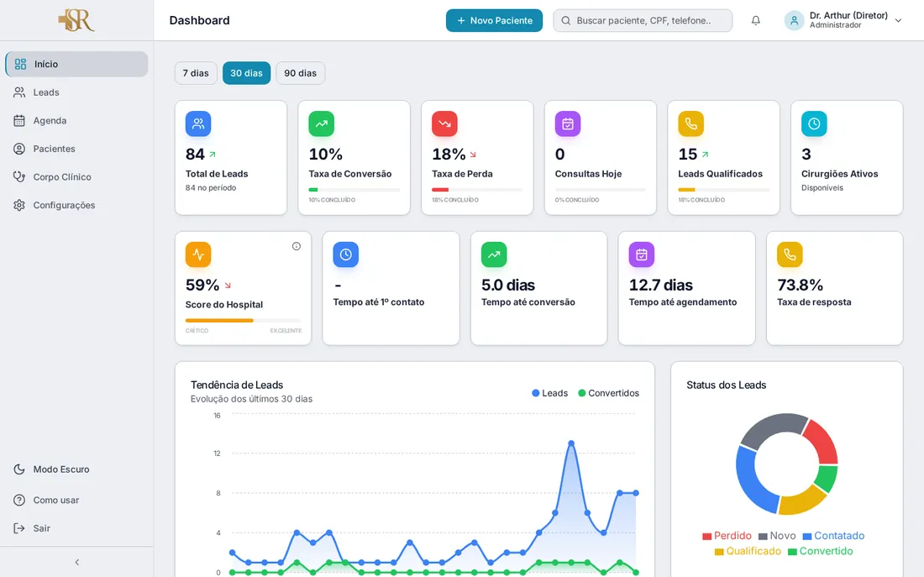Click the "73.8%" Taxa de resposta value
The image size is (924, 577).
click(x=801, y=286)
